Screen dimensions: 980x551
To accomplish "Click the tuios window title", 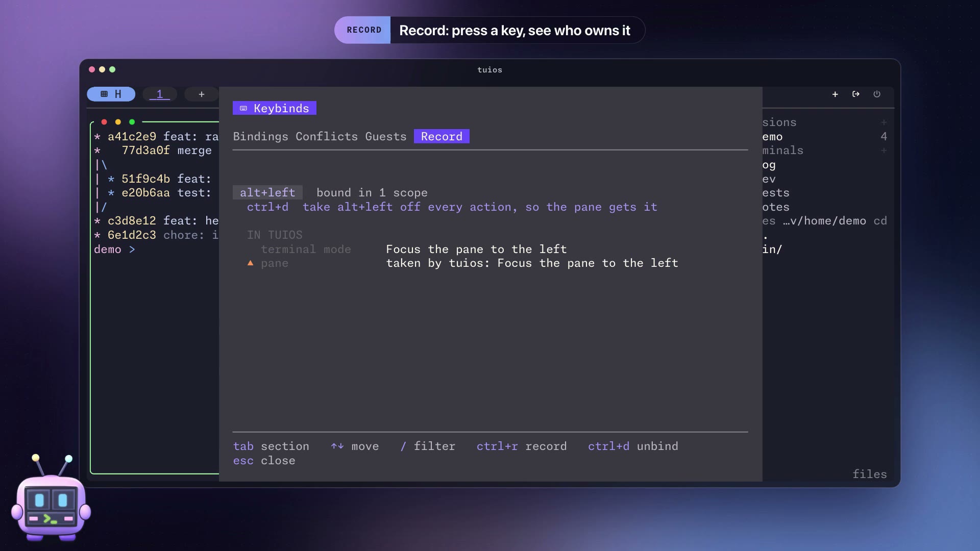I will [x=490, y=70].
